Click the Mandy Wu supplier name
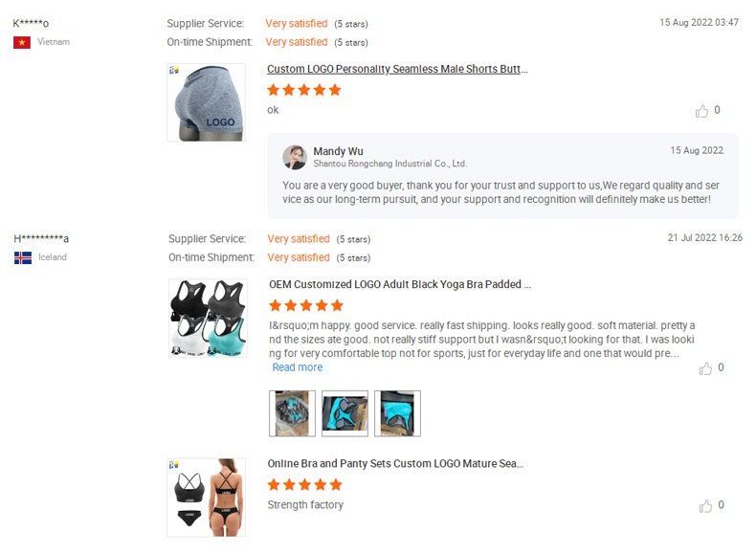Screen dimensions: 756x554 click(338, 151)
